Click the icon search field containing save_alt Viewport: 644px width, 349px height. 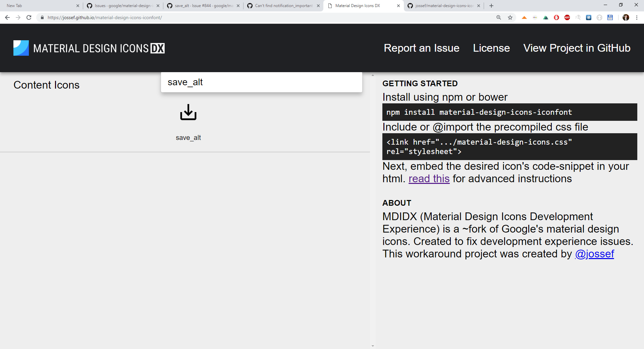pyautogui.click(x=261, y=82)
